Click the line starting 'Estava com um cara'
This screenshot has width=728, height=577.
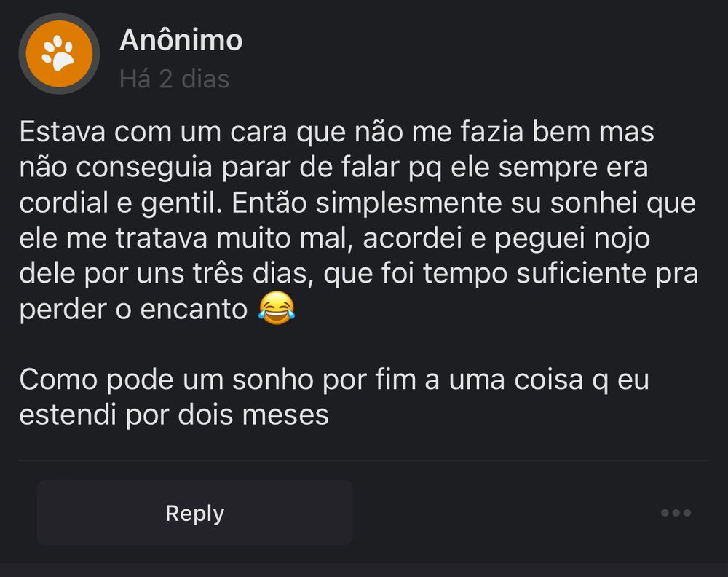point(336,133)
